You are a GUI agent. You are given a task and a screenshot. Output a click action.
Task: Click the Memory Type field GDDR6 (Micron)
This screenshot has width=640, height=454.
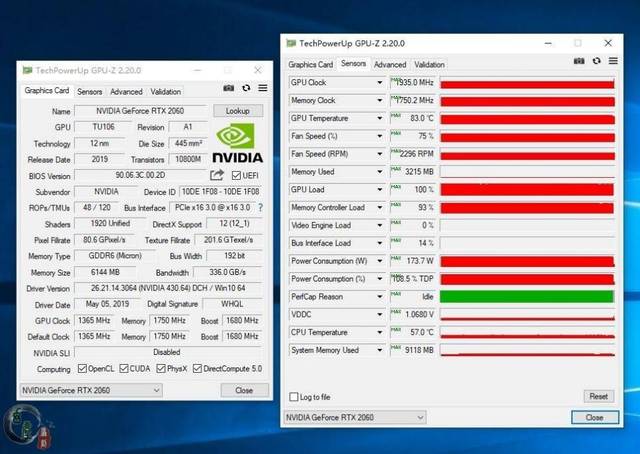[115, 256]
